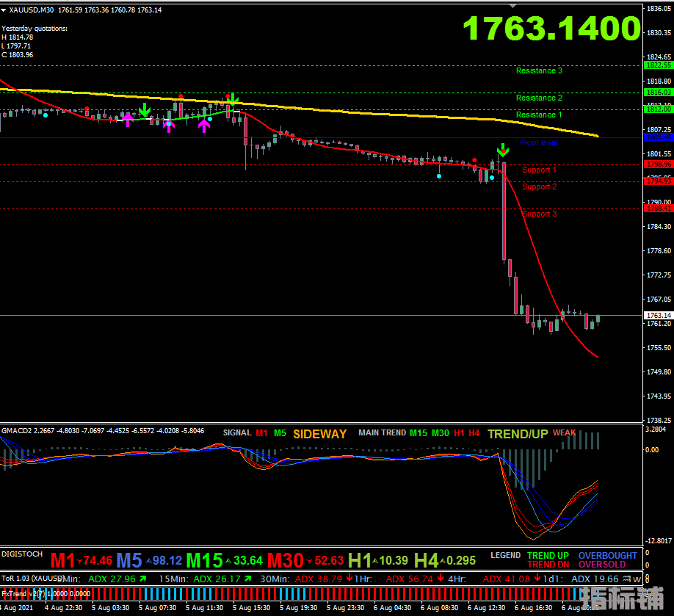Click green sell arrow touching the yellow moving average
674x616 pixels.
pos(233,99)
